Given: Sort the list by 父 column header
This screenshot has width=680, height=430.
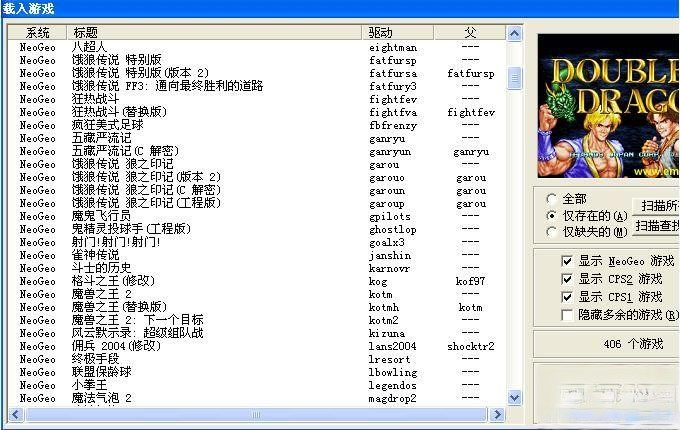Looking at the screenshot, I should click(470, 33).
